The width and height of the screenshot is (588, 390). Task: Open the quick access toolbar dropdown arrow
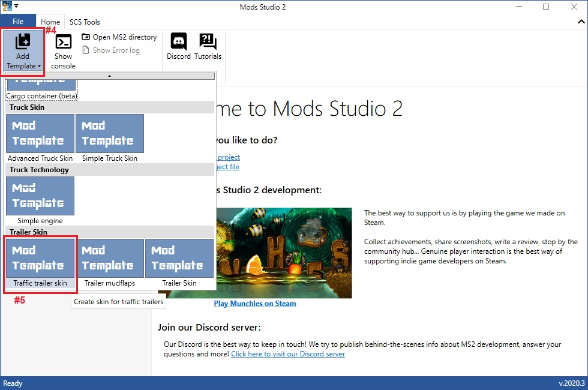pos(16,7)
